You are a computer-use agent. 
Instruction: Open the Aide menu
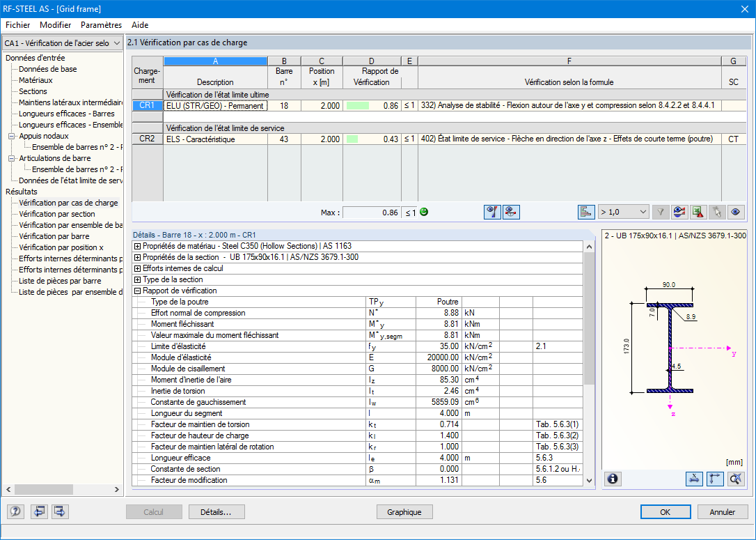(140, 25)
